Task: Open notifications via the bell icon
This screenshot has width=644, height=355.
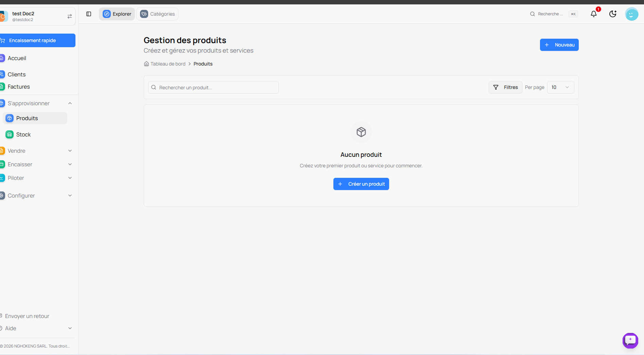Action: [594, 14]
